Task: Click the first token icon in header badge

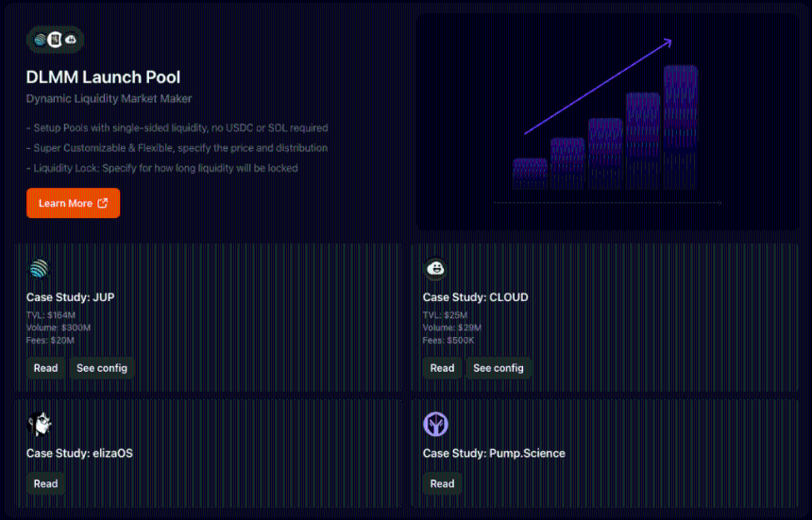Action: [x=40, y=40]
